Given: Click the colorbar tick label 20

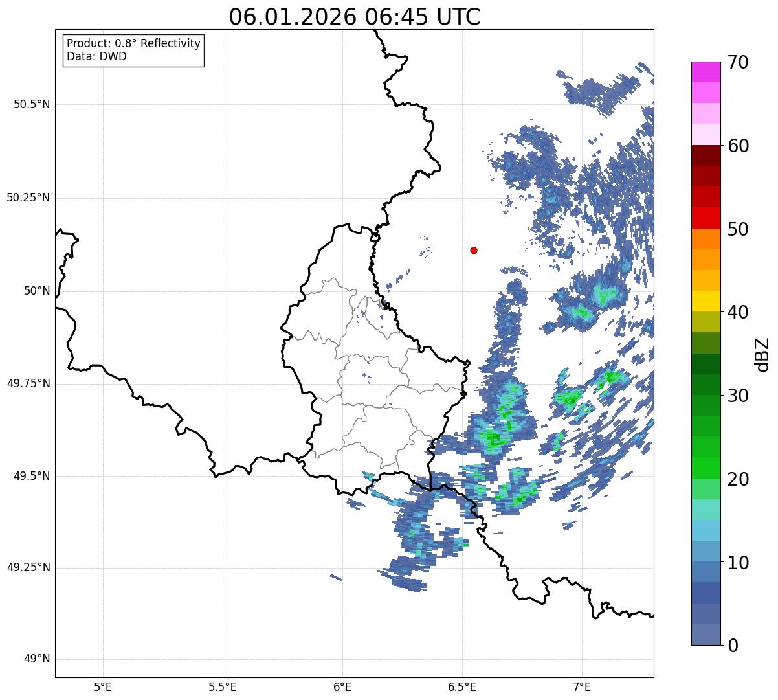Looking at the screenshot, I should [x=739, y=479].
